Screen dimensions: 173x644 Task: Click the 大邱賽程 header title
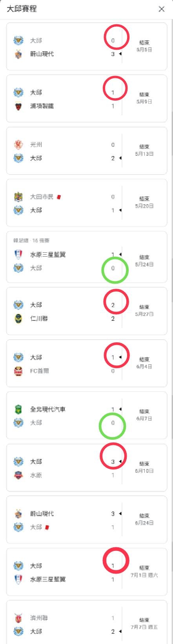(22, 9)
